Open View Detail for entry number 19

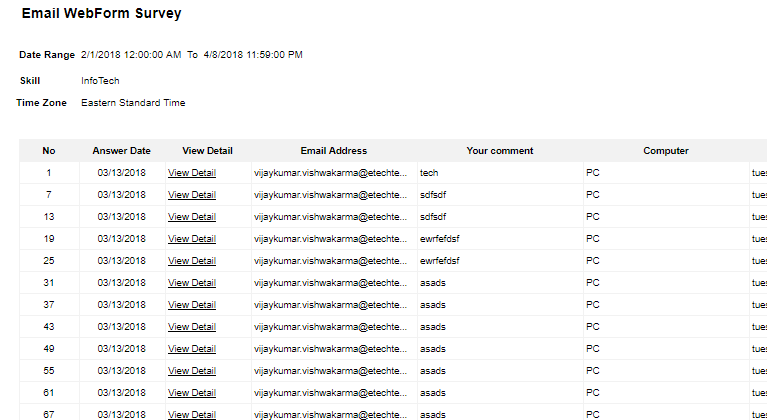[x=191, y=239]
